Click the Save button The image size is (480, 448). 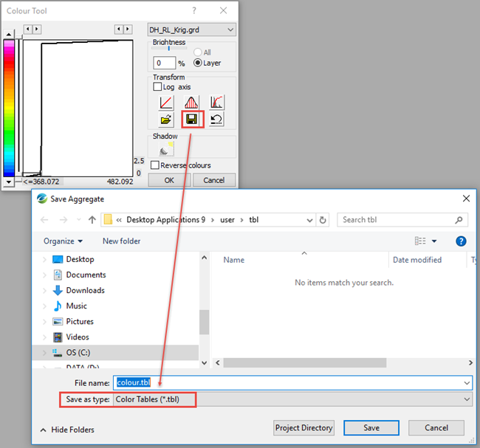point(371,428)
